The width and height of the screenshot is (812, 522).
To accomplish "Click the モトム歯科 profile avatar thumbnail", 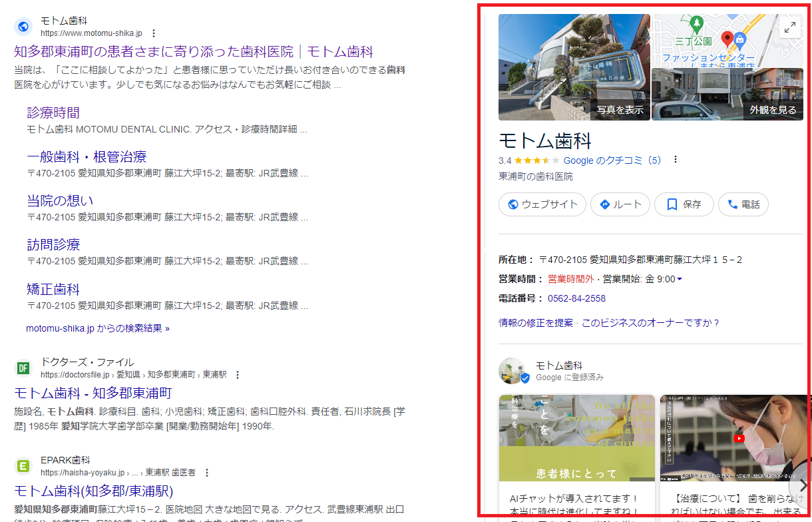I will tap(512, 370).
